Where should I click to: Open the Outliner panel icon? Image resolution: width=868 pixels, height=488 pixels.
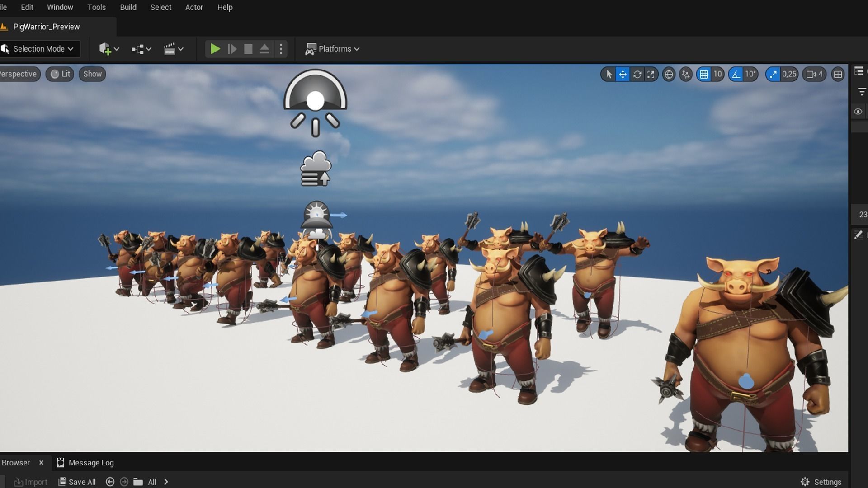tap(859, 71)
